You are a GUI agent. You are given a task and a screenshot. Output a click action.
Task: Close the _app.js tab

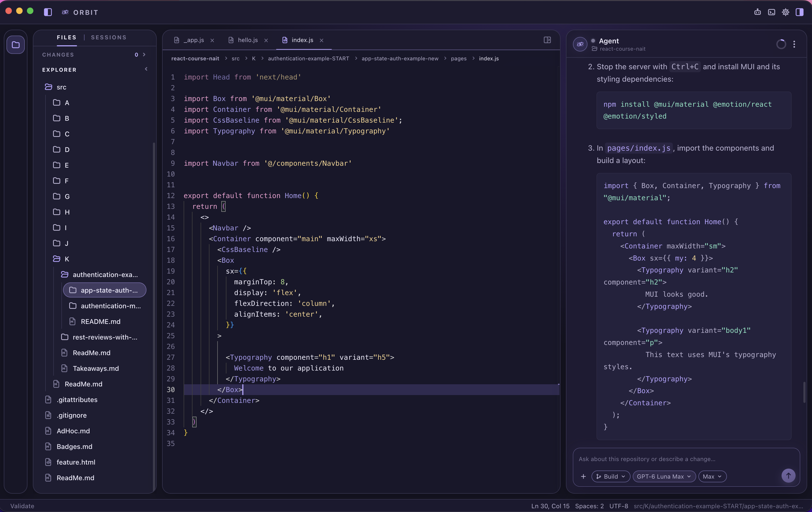point(212,40)
